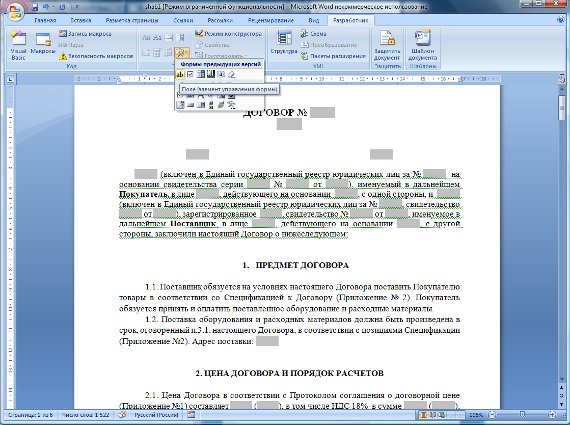Expand Защитить документ options
Image resolution: width=570 pixels, height=425 pixels.
point(387,46)
